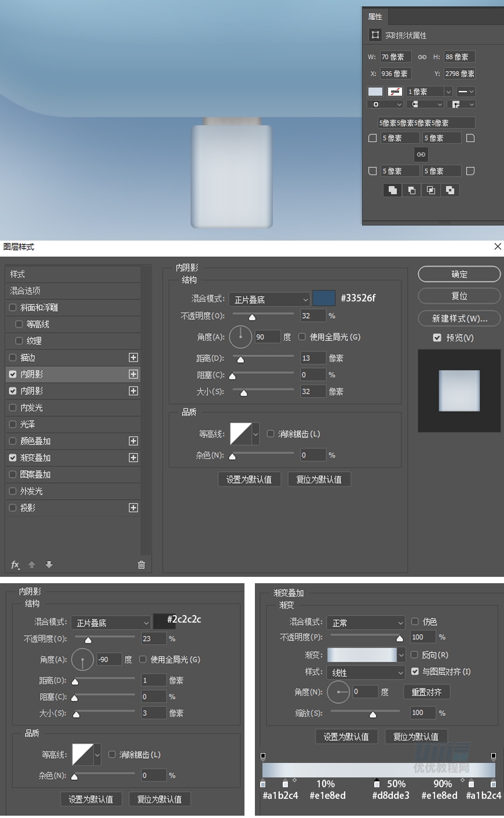
Task: Open the gradient picker dropdown arrow
Action: 401,655
